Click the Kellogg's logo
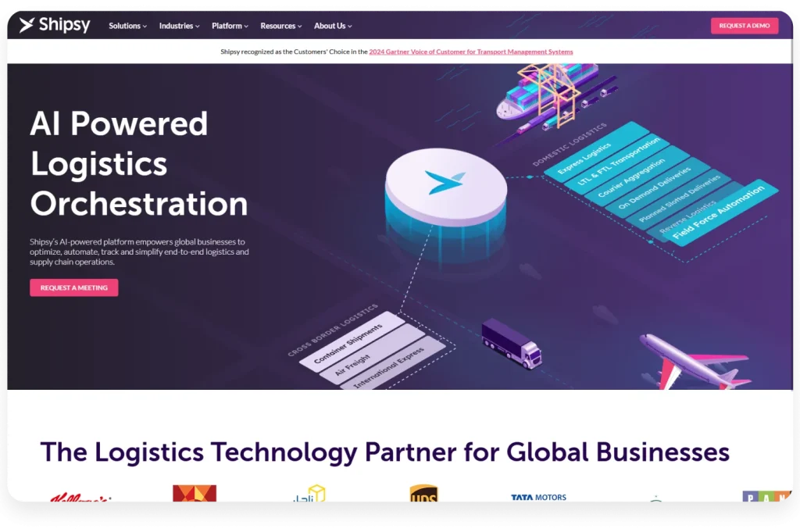This screenshot has width=800, height=532. coord(80,497)
